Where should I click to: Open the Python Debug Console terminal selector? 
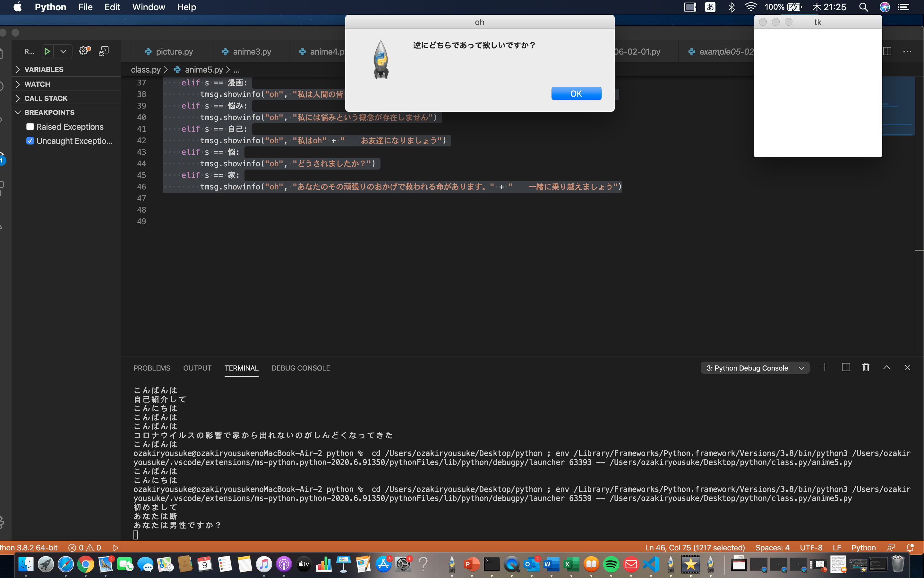755,368
